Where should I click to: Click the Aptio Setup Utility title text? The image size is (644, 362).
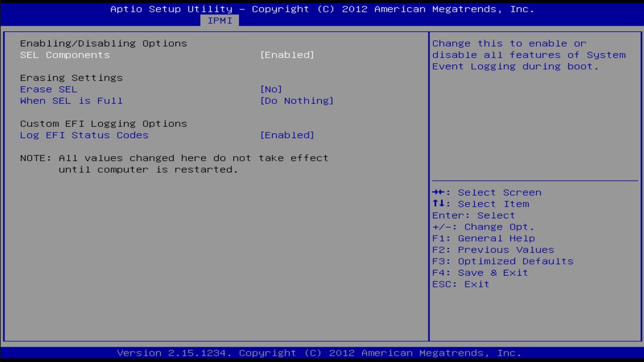click(322, 9)
